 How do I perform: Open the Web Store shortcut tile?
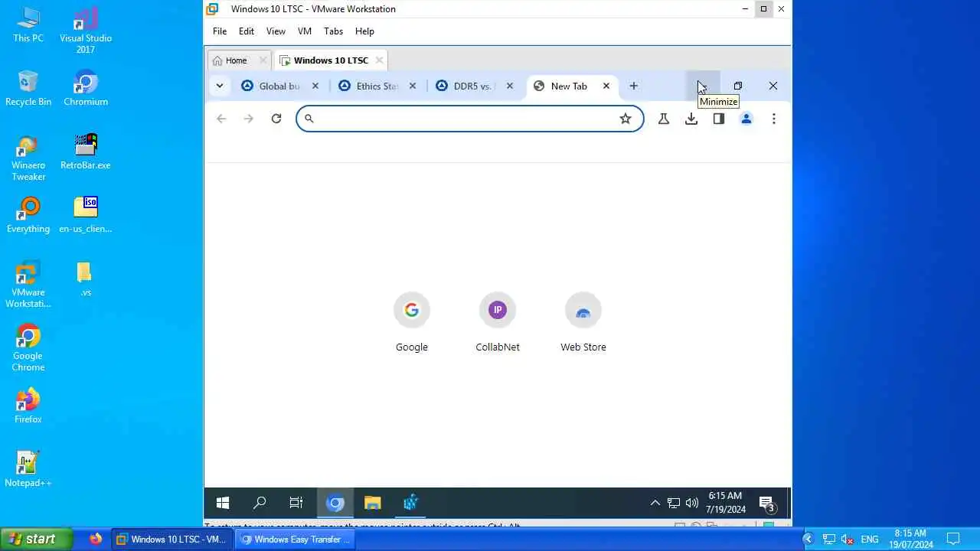583,323
